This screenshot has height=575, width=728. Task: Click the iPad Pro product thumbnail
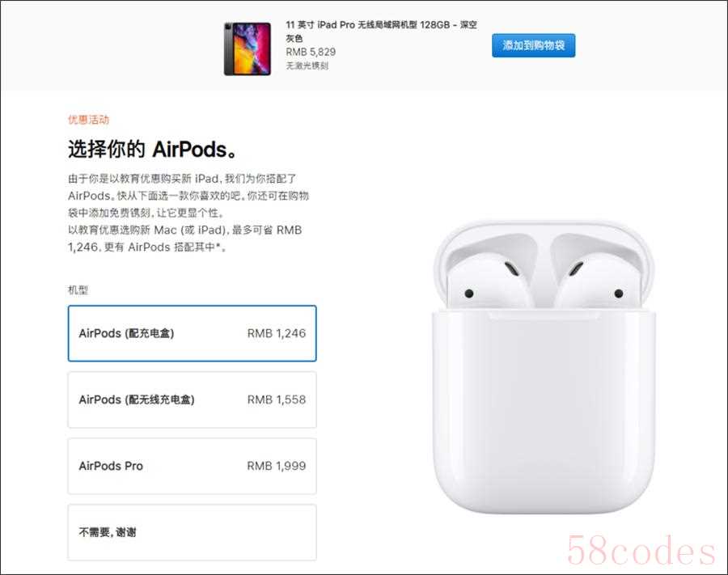(248, 49)
